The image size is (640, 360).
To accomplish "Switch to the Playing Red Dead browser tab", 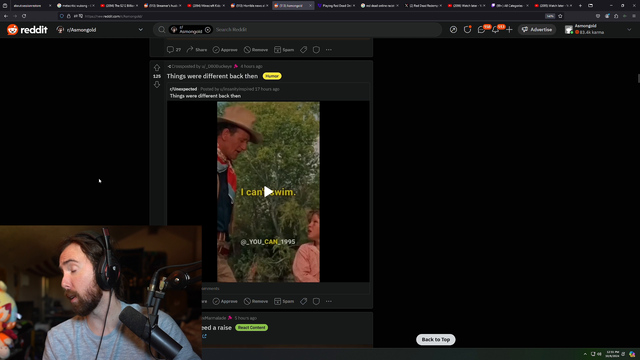I will 336,6.
